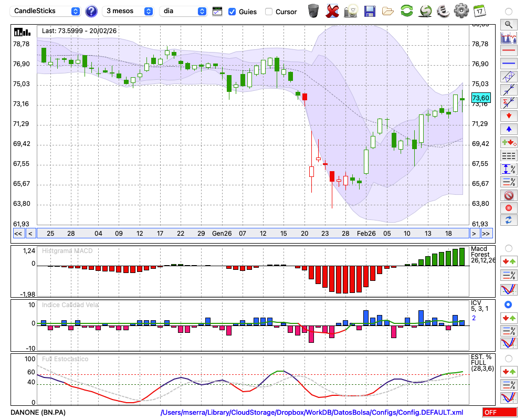Click the trash can icon in toolbar
The width and height of the screenshot is (525, 420).
(313, 10)
